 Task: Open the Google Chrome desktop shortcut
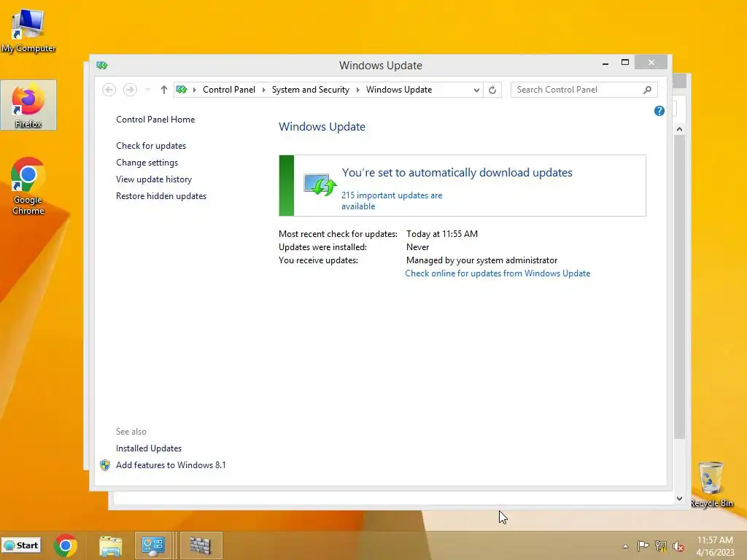coord(28,186)
